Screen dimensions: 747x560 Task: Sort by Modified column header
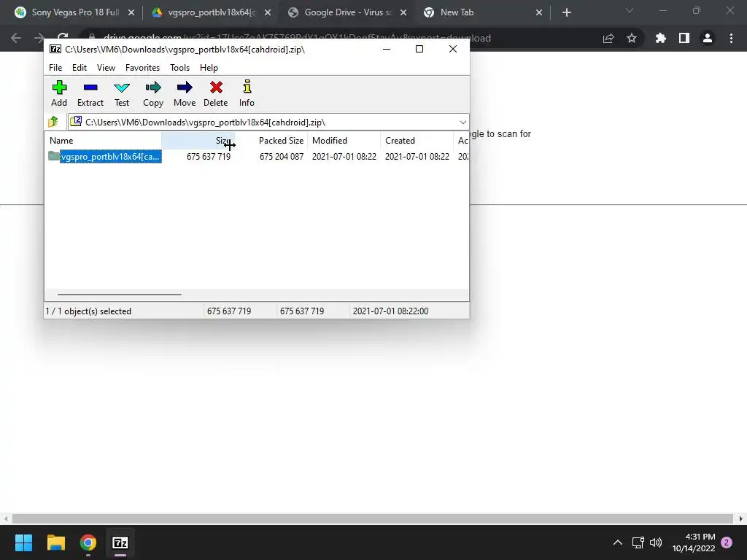pos(344,141)
